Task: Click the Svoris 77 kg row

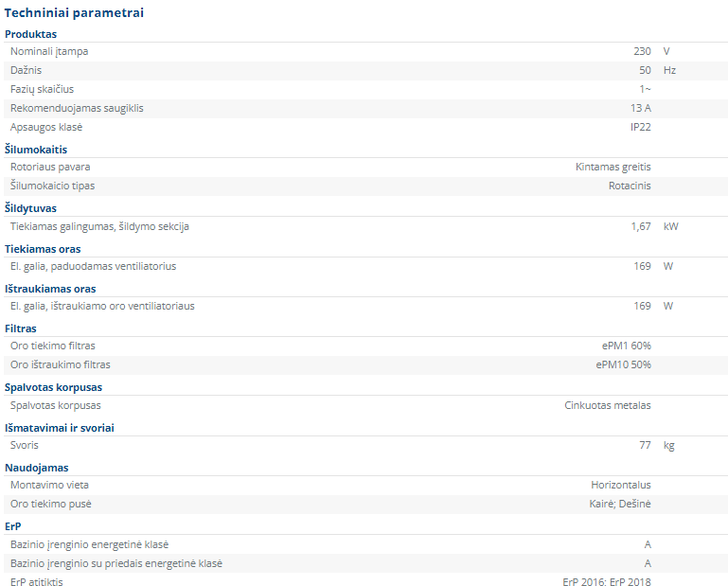Action: click(365, 445)
